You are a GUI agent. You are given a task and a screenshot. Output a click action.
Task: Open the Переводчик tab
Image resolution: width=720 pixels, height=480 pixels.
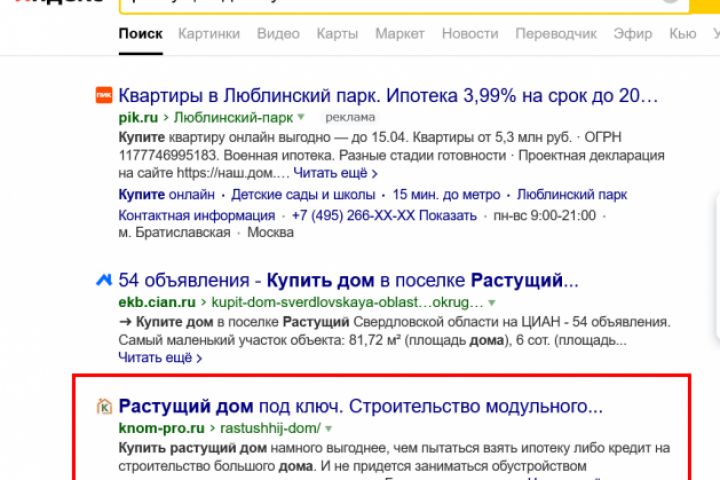tap(556, 34)
